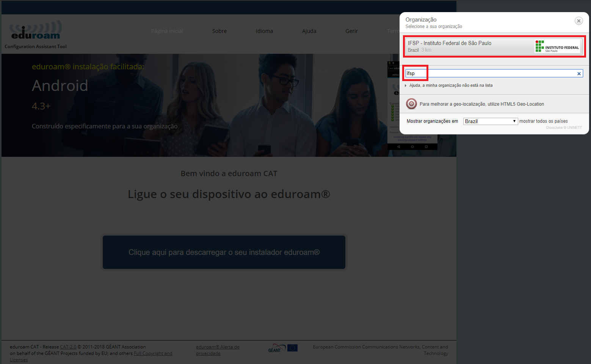
Task: Open the CAT-2.0 release link
Action: [68, 347]
